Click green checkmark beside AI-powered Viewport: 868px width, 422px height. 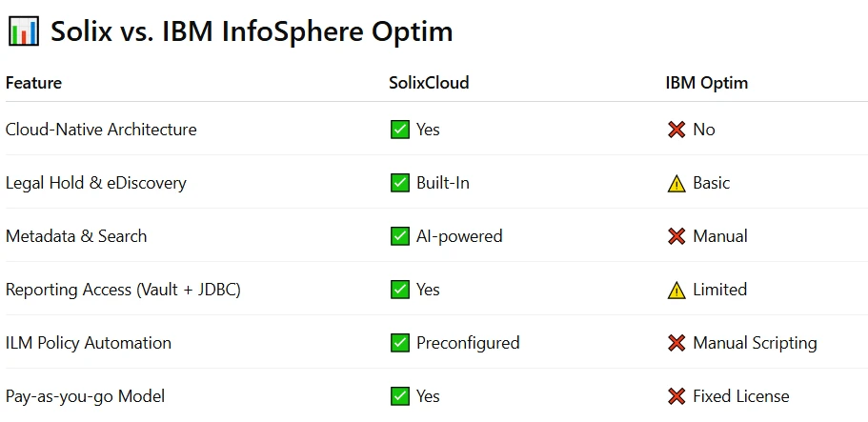tap(399, 236)
